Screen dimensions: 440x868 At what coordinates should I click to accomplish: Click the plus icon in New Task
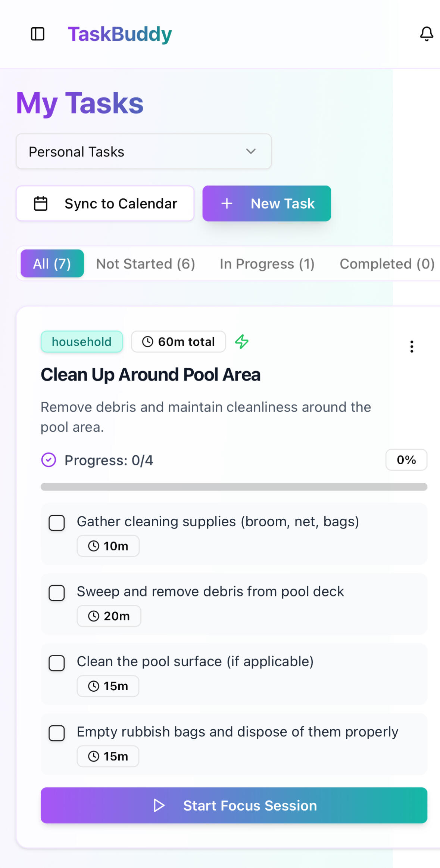[x=227, y=204]
